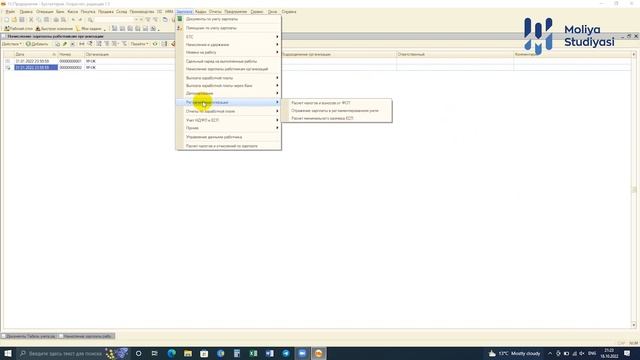Click the Mostly cloudy weather widget
This screenshot has height=360, width=640.
pyautogui.click(x=515, y=353)
